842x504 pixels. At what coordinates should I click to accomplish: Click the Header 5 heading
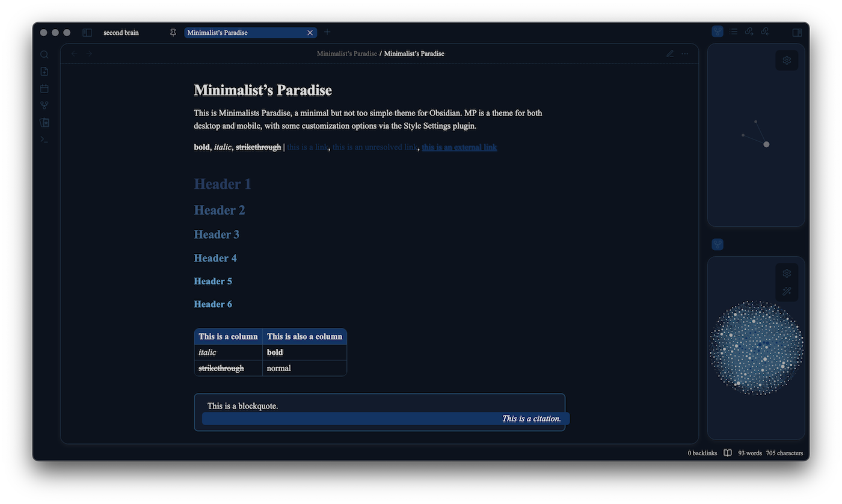click(x=213, y=281)
